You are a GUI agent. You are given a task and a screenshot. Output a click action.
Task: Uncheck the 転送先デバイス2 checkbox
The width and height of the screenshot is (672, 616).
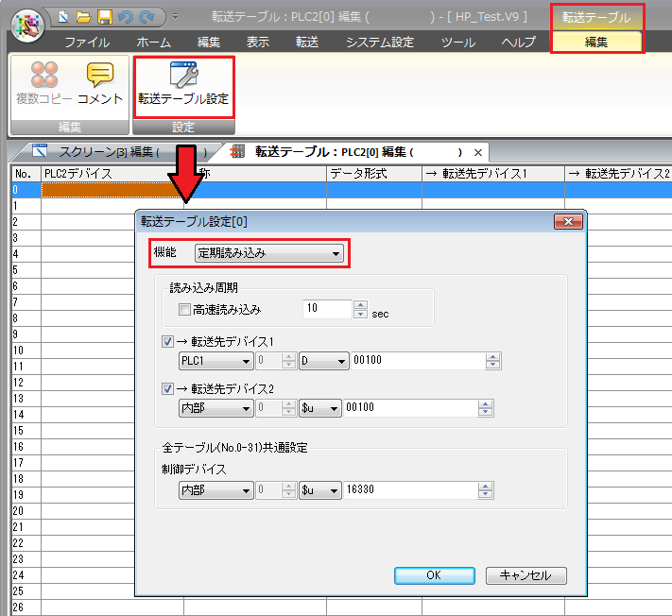pos(168,389)
